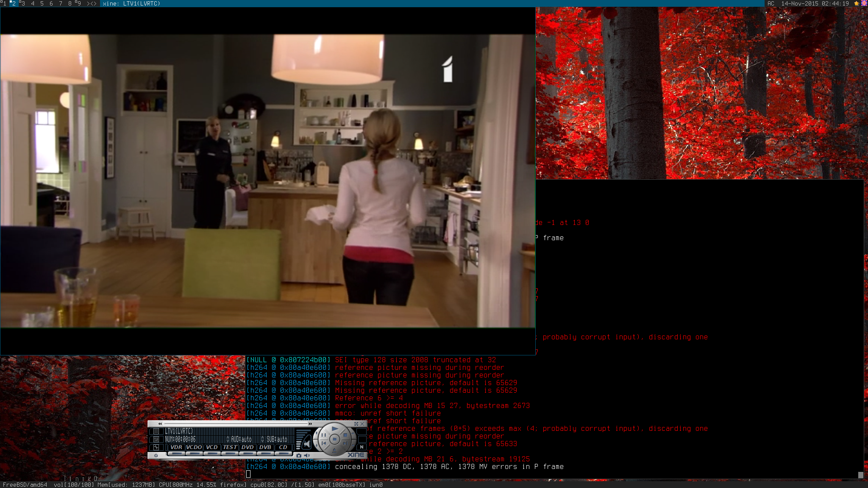
Task: Click the xine power/quit icon
Action: [156, 455]
